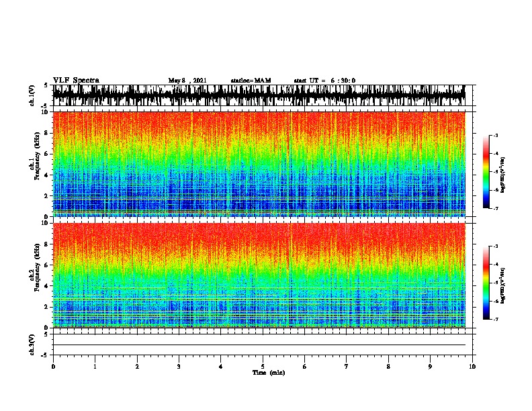The width and height of the screenshot is (532, 411).
Task: Click the ch.2 spectrogram panel
Action: 259,275
